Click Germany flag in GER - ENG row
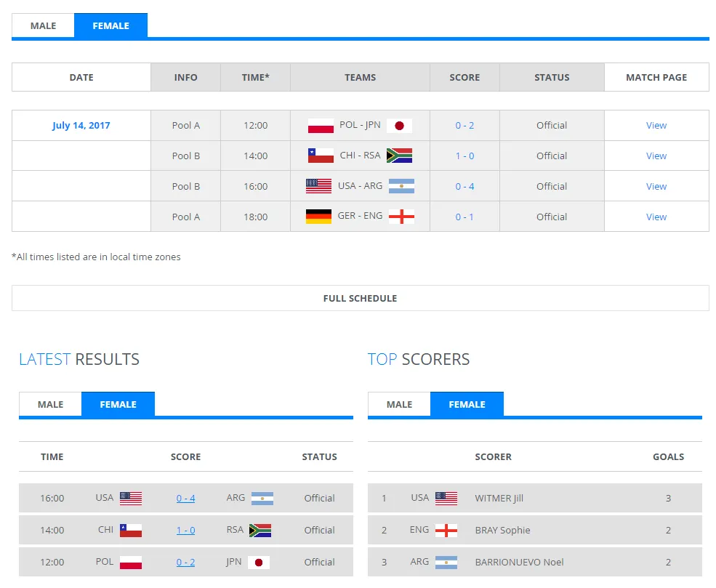This screenshot has width=716, height=588. point(318,217)
